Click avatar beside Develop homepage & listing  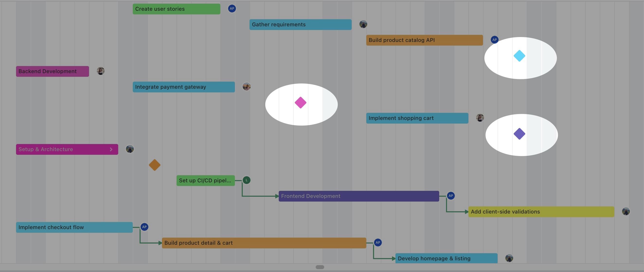click(509, 258)
